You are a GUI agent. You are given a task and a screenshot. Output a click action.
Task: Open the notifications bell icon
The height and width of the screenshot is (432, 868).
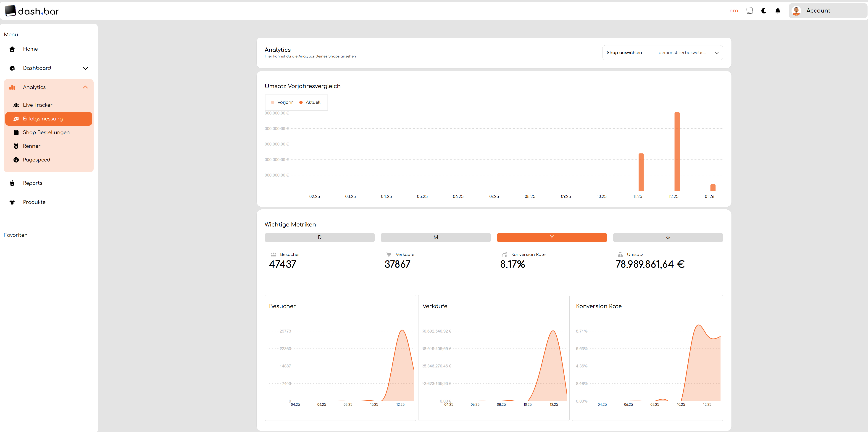click(778, 11)
